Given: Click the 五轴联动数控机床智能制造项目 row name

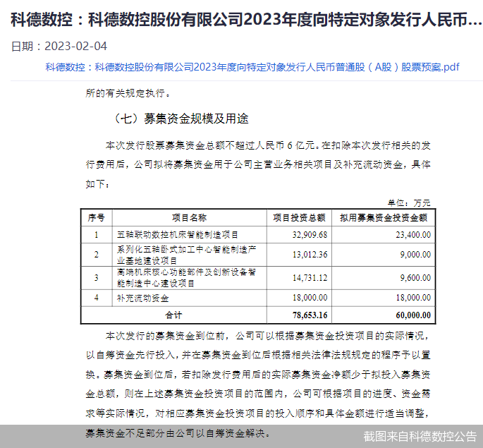Looking at the screenshot, I should point(178,234).
